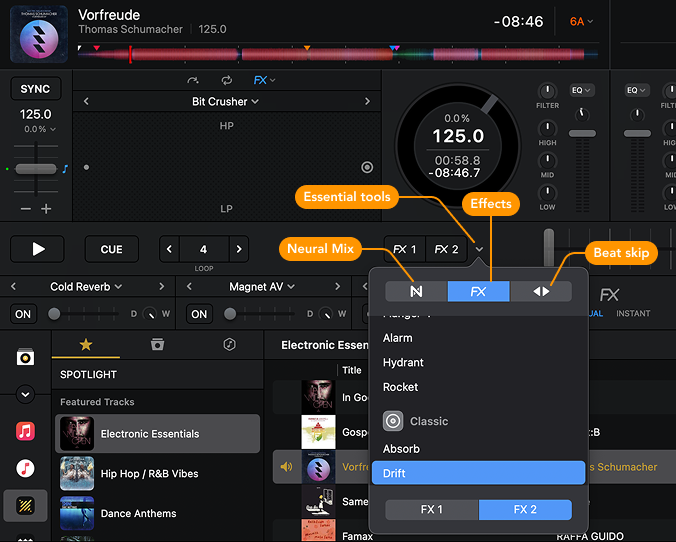Open the Magnet AV effect dropdown

(262, 287)
